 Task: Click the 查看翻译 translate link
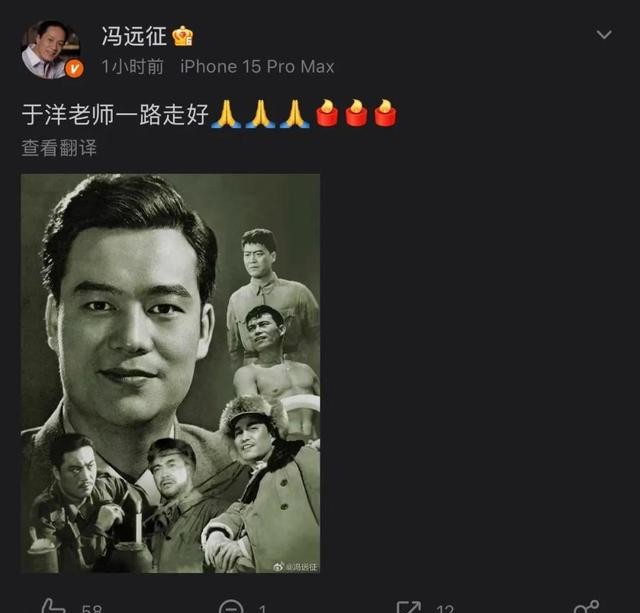[59, 148]
